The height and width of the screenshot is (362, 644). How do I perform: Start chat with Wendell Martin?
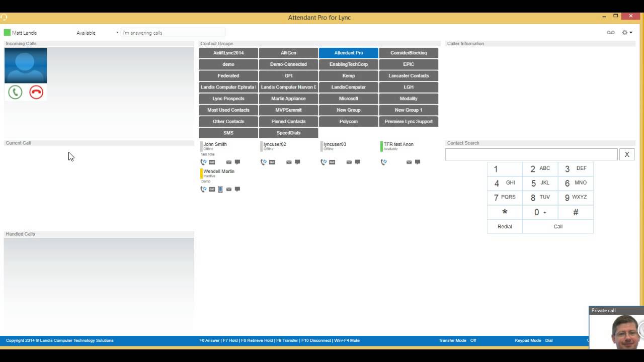(237, 189)
